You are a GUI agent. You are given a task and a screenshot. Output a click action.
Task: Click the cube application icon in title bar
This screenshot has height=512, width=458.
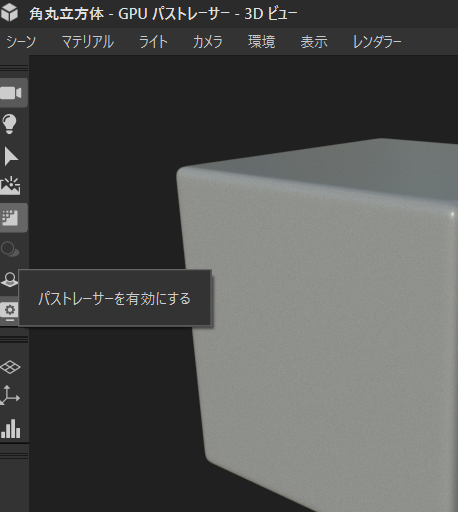[x=9, y=13]
